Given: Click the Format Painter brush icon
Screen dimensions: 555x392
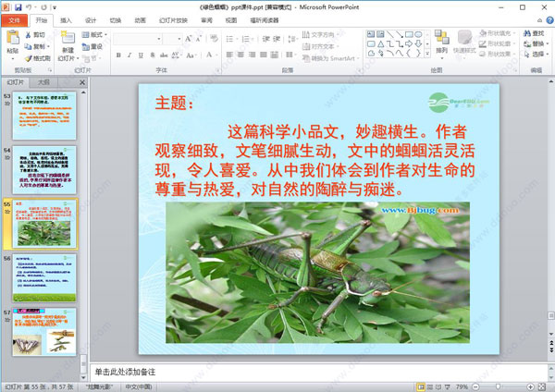Looking at the screenshot, I should [29, 58].
